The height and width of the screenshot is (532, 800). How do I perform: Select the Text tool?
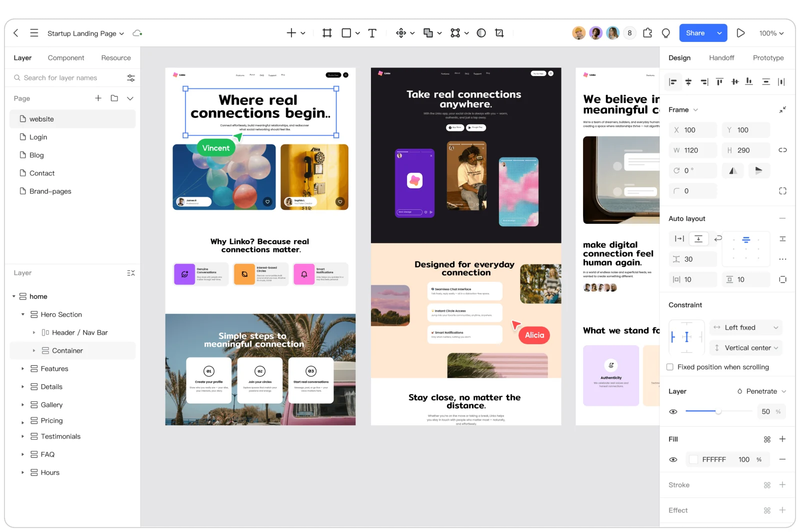[372, 33]
